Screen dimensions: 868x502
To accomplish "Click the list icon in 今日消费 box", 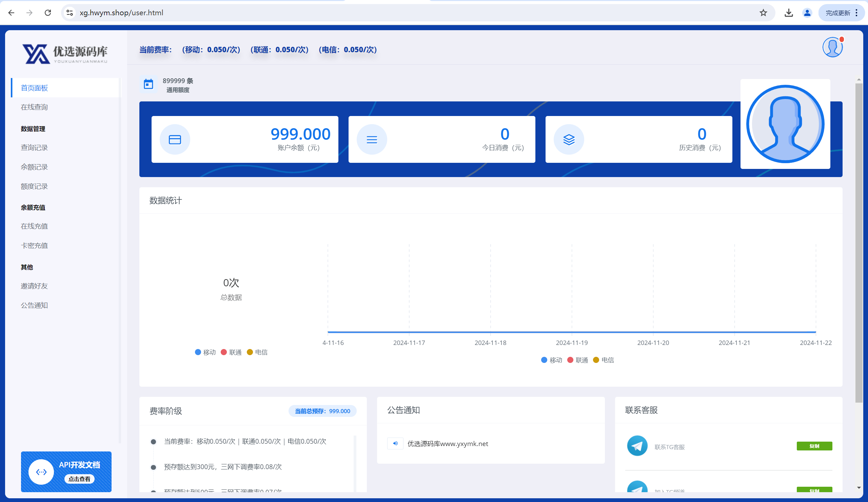I will click(x=372, y=139).
